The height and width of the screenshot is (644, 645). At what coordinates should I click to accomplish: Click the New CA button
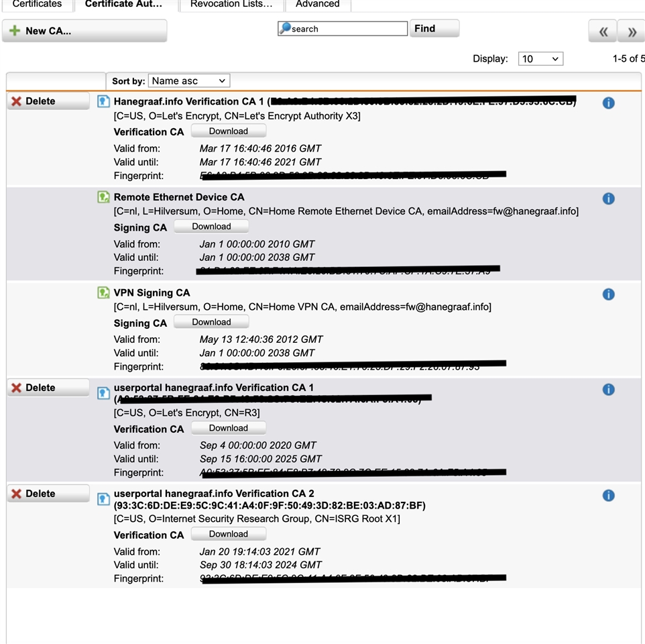[x=84, y=31]
